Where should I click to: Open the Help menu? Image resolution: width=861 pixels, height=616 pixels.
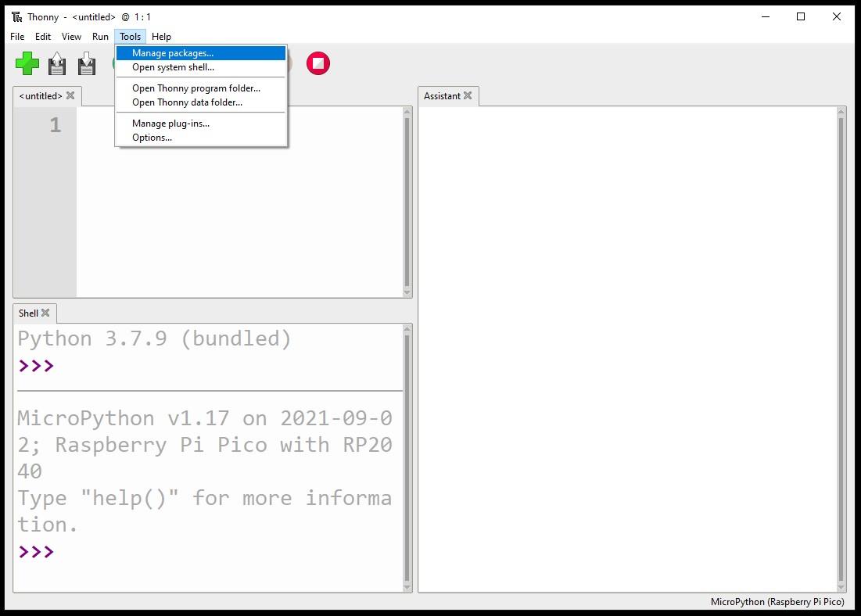pyautogui.click(x=161, y=37)
